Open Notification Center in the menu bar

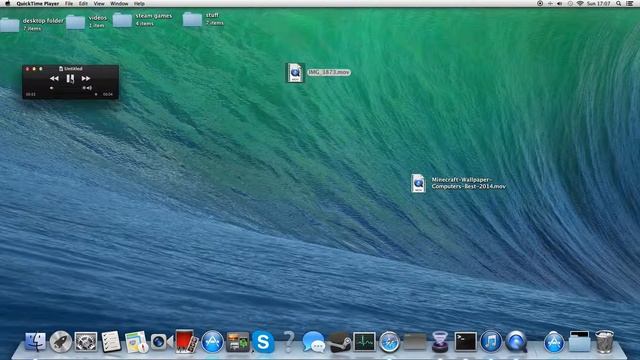click(631, 3)
